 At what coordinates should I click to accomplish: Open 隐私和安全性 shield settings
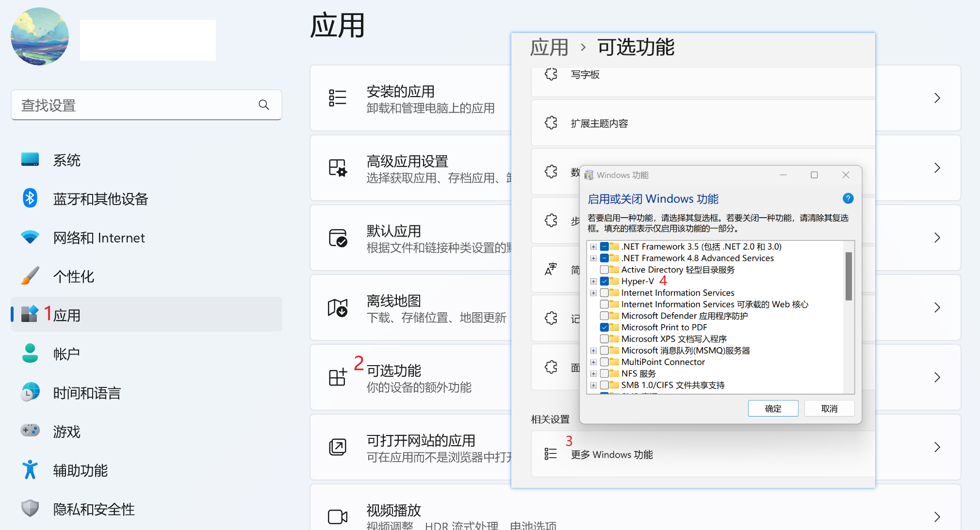pyautogui.click(x=93, y=509)
